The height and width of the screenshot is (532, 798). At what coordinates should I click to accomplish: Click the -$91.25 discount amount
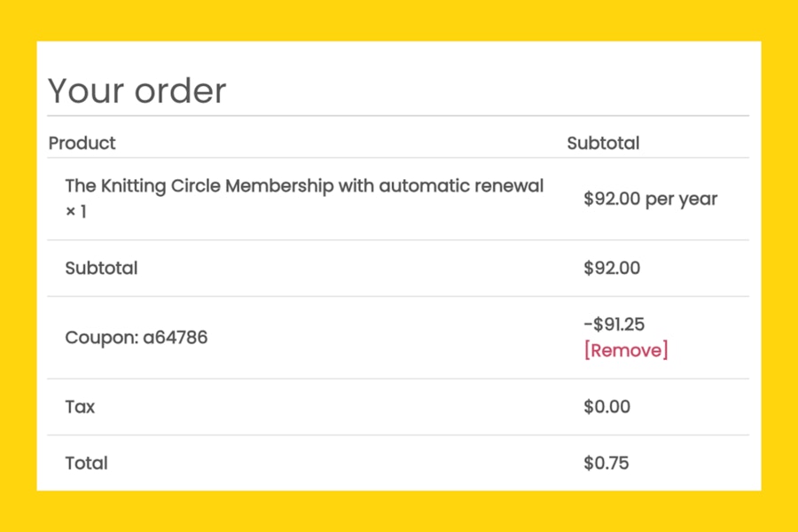[x=614, y=325]
